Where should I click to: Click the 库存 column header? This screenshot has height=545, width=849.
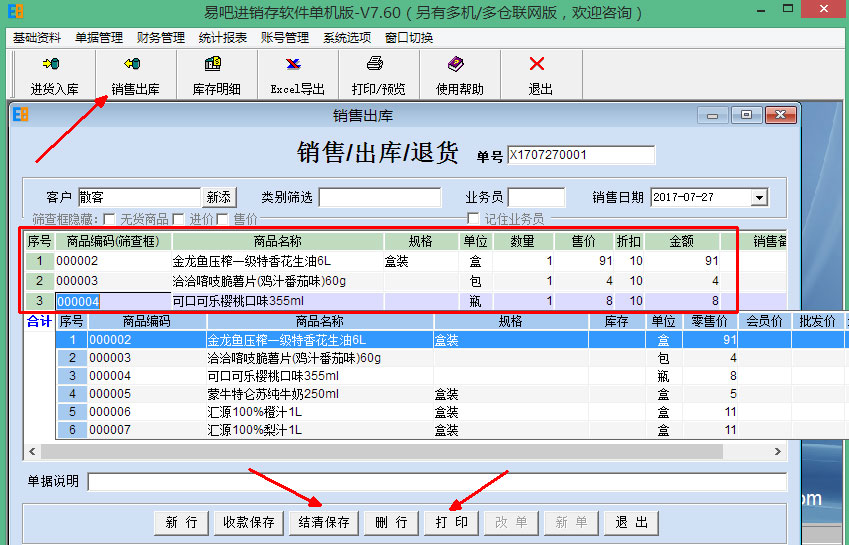click(x=616, y=321)
